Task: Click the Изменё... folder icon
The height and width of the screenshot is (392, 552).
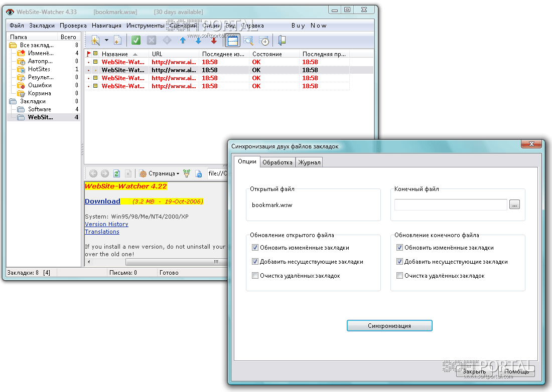Action: [21, 53]
